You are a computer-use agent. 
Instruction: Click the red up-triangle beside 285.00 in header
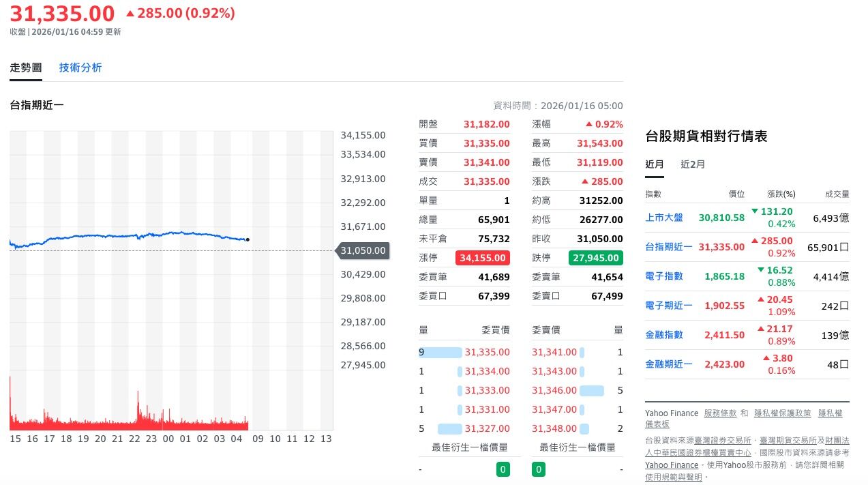[130, 14]
